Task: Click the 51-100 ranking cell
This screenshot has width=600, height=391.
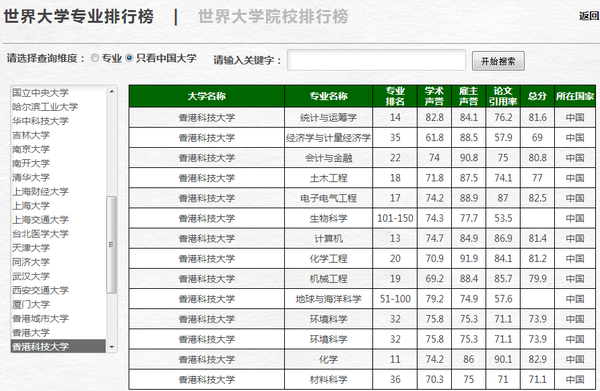Action: (395, 299)
